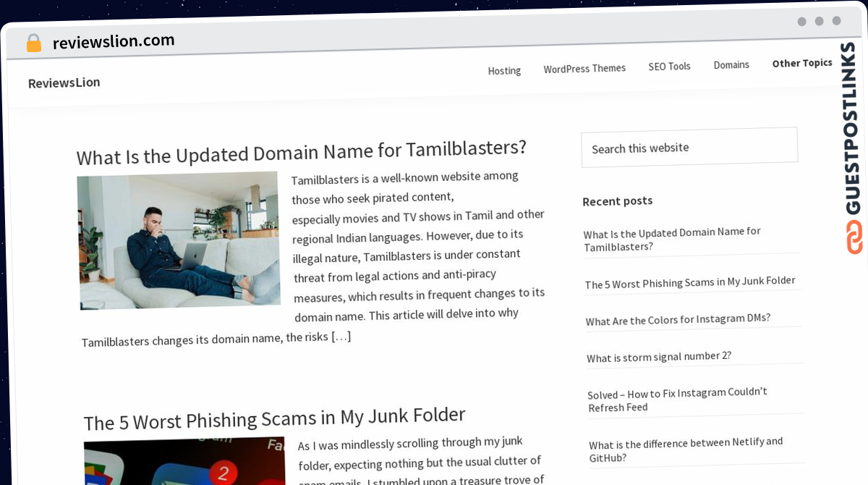Click the Search this website field
868x485 pixels.
tap(689, 147)
